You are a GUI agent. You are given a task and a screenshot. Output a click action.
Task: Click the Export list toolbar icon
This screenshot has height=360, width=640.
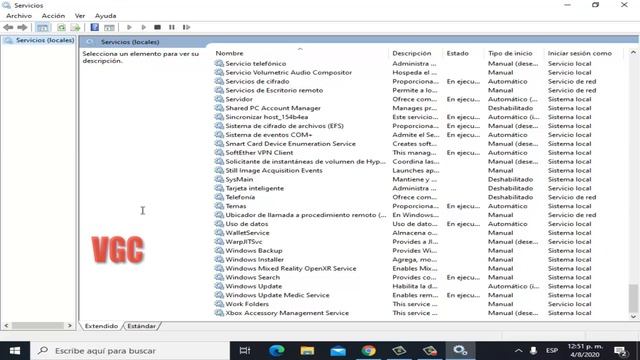coord(76,27)
